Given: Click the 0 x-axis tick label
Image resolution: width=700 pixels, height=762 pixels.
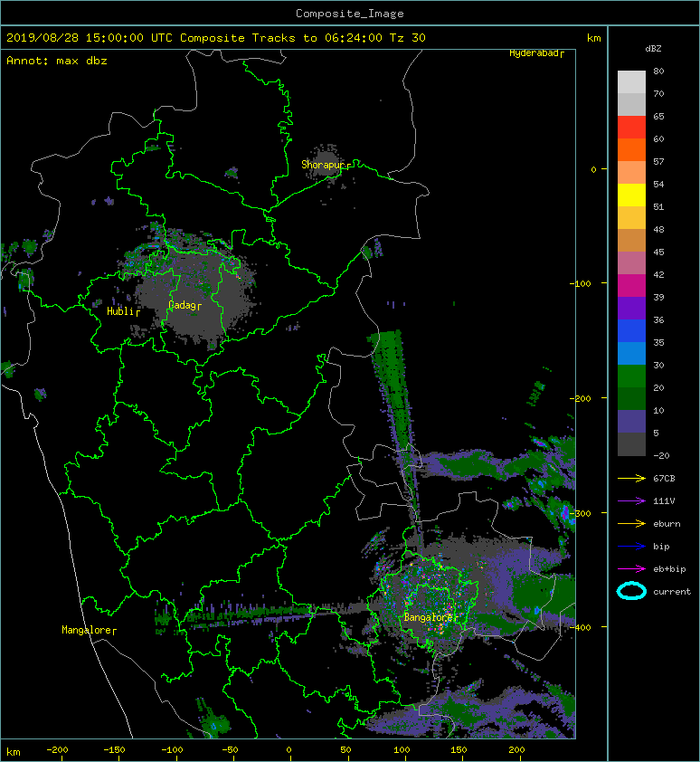Looking at the screenshot, I should pyautogui.click(x=289, y=750).
